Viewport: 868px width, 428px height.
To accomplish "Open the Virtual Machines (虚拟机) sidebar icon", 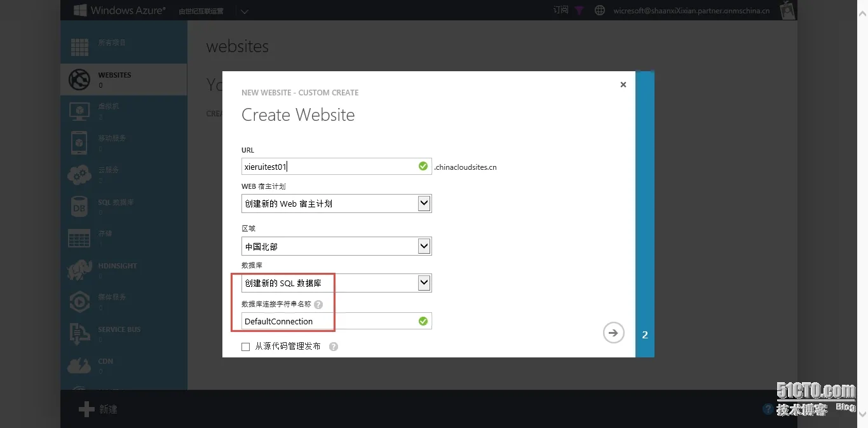I will tap(79, 111).
